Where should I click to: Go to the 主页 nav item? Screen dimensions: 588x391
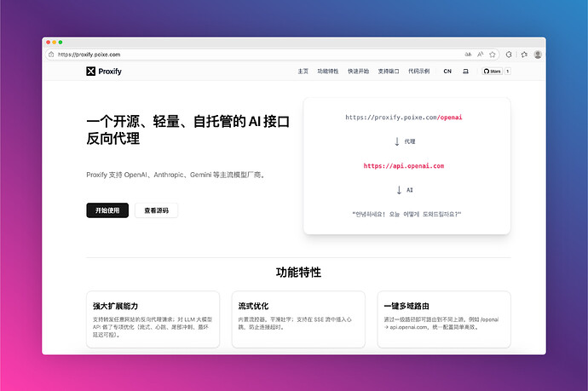coord(303,72)
